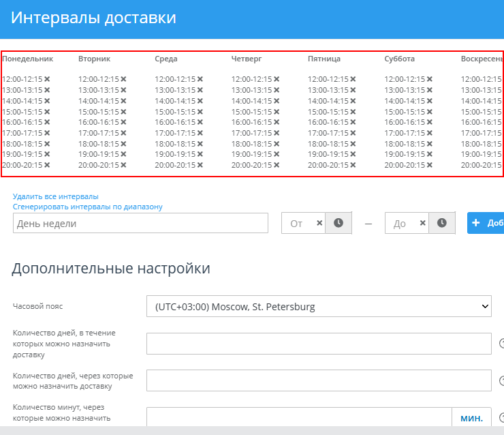Remove Monday 12:00-12:15 interval

point(47,79)
